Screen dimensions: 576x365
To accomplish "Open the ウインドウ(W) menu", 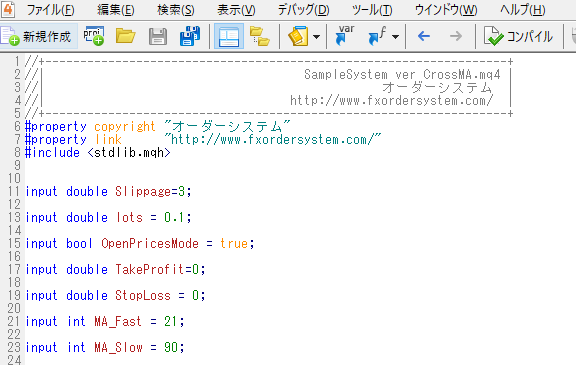I will (x=446, y=10).
